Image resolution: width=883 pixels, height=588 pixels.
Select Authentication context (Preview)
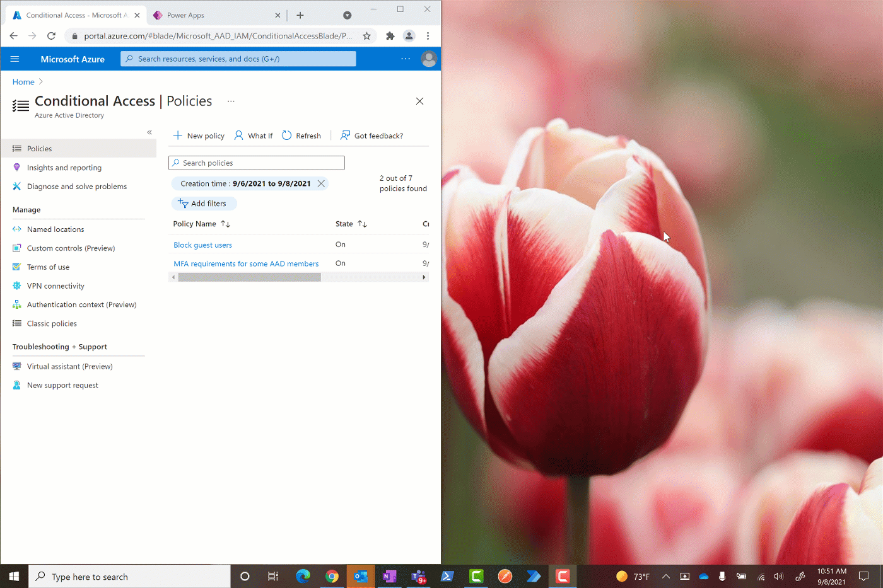pos(83,304)
